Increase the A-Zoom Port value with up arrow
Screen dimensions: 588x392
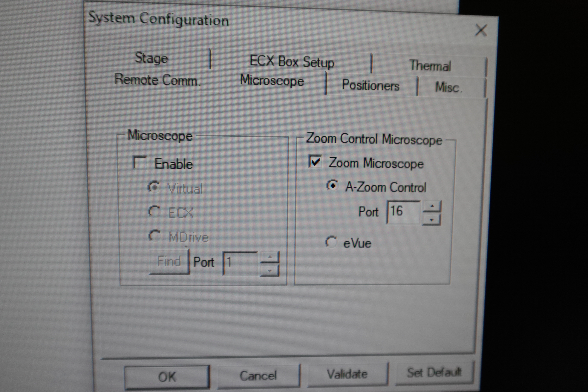tap(432, 207)
